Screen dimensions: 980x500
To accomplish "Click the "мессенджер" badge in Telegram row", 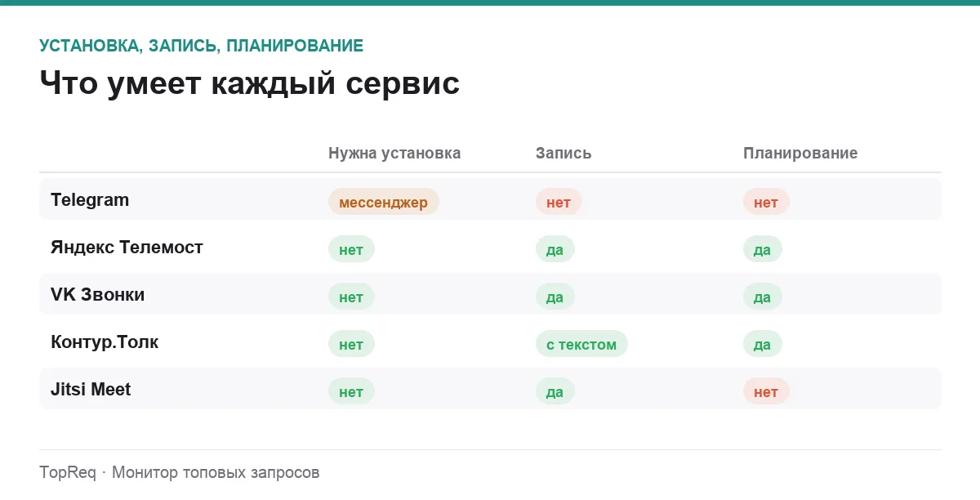I will pyautogui.click(x=384, y=202).
